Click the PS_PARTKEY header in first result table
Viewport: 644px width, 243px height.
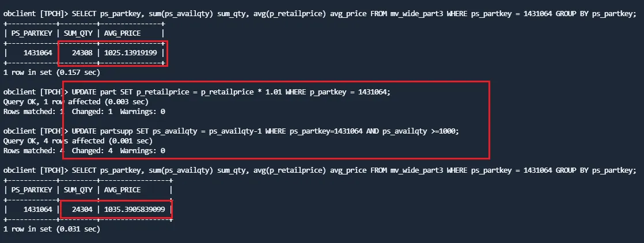pos(31,33)
